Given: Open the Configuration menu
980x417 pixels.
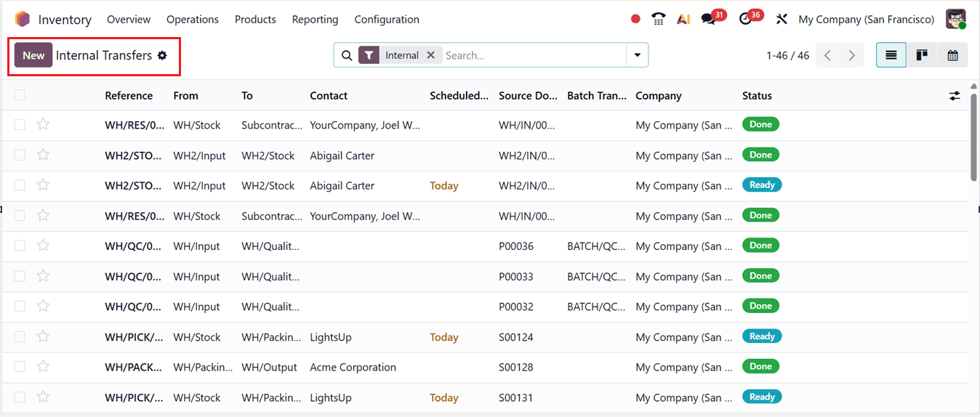Looking at the screenshot, I should pos(387,20).
